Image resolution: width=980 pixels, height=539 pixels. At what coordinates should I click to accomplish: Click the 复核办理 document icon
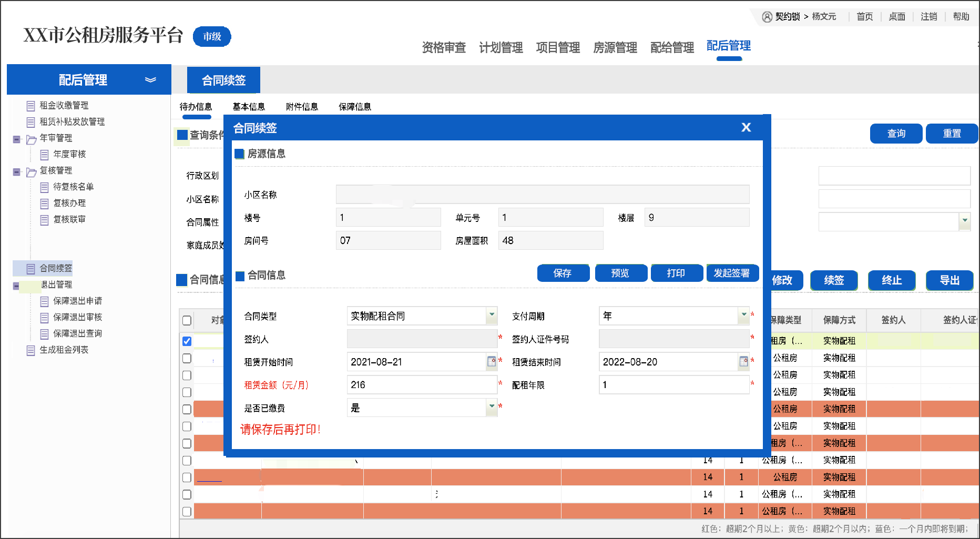click(44, 204)
